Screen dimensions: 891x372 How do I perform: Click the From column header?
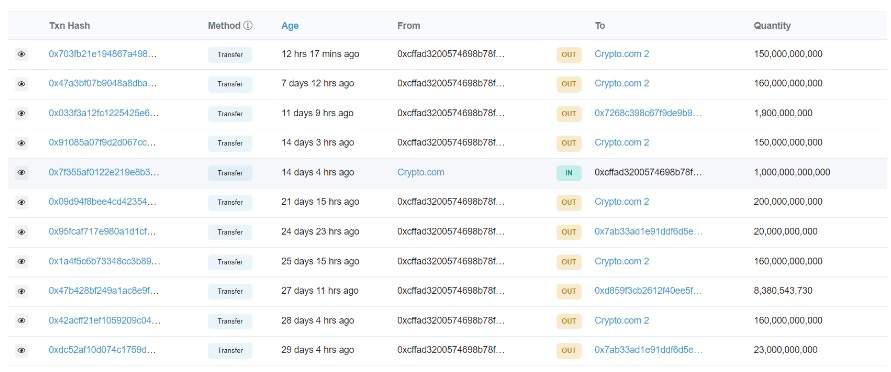tap(409, 26)
